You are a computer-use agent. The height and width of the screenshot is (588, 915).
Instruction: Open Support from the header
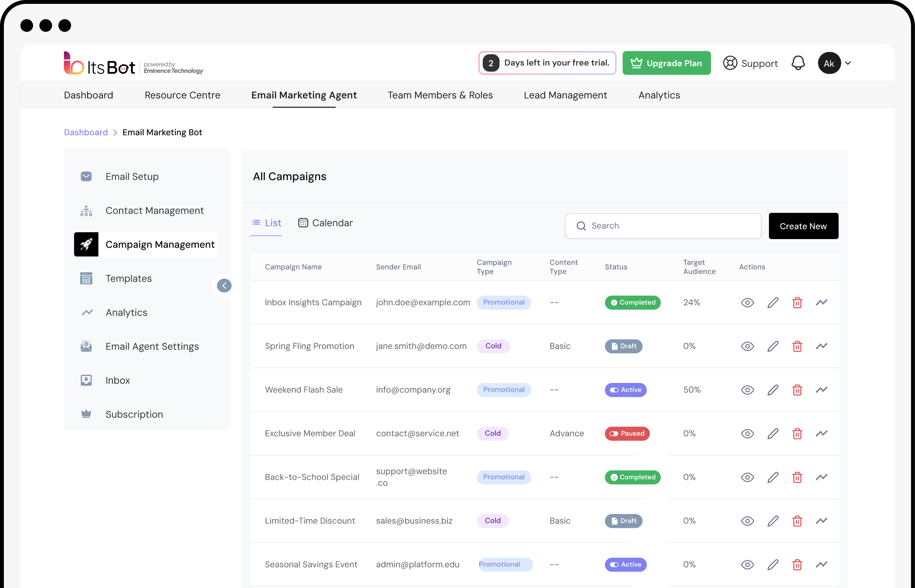tap(750, 63)
